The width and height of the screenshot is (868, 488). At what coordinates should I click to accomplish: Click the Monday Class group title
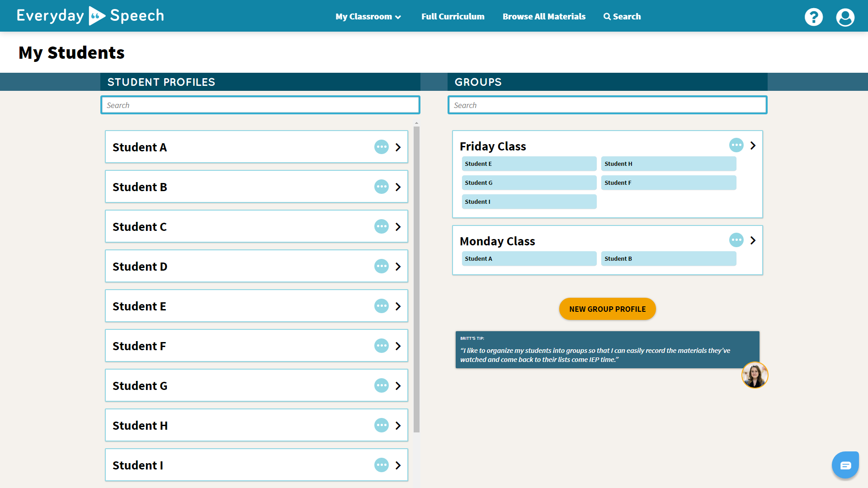497,241
